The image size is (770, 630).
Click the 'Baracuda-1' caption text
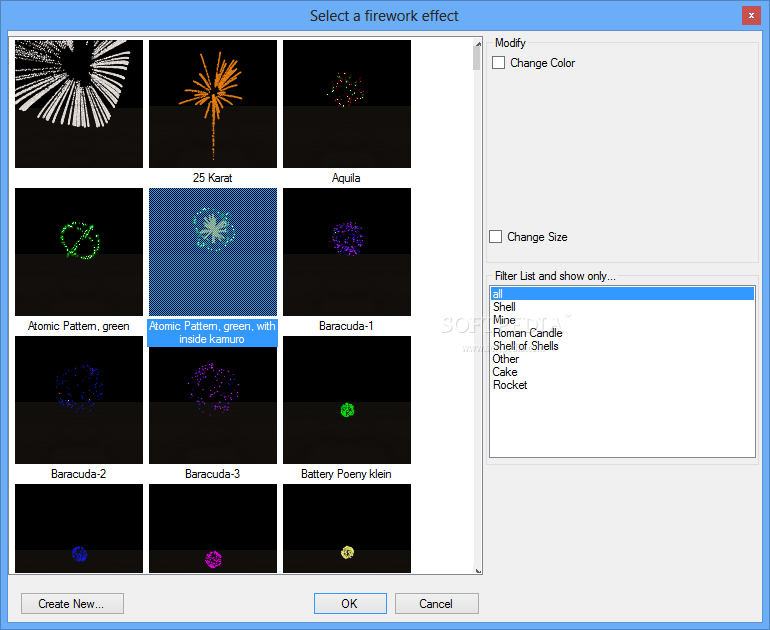[346, 326]
